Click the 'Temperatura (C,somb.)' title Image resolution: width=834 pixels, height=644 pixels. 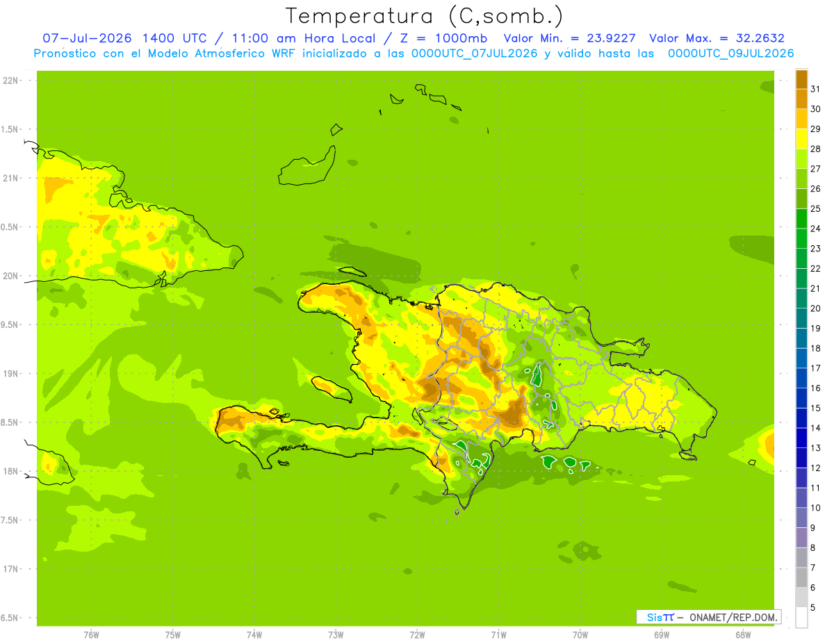point(425,15)
